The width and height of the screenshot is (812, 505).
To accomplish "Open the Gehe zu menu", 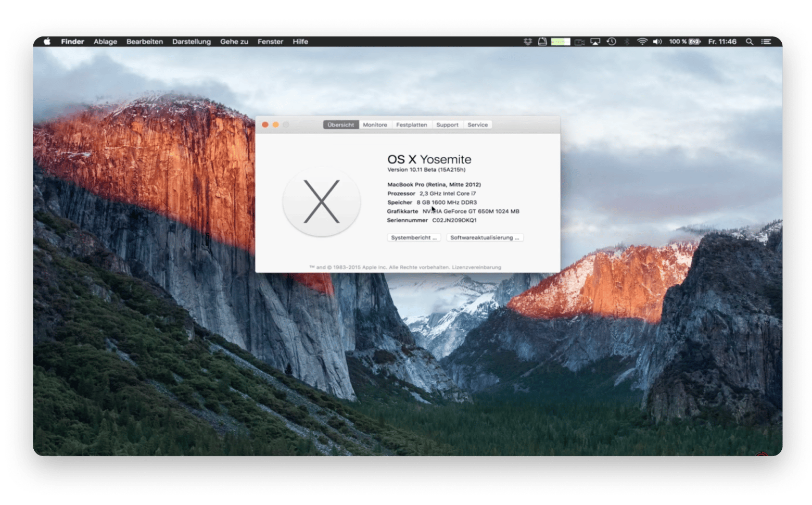I will (234, 42).
